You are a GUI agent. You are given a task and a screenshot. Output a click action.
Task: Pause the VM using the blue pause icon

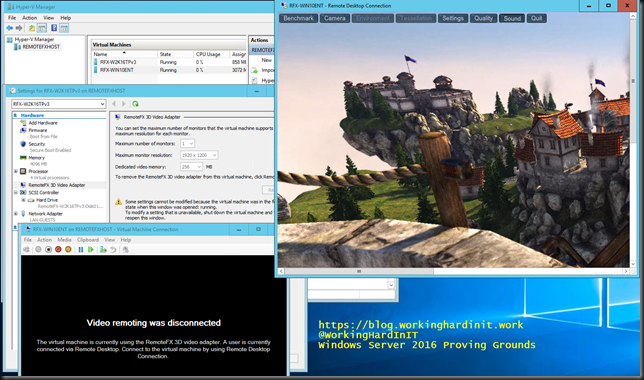point(80,249)
